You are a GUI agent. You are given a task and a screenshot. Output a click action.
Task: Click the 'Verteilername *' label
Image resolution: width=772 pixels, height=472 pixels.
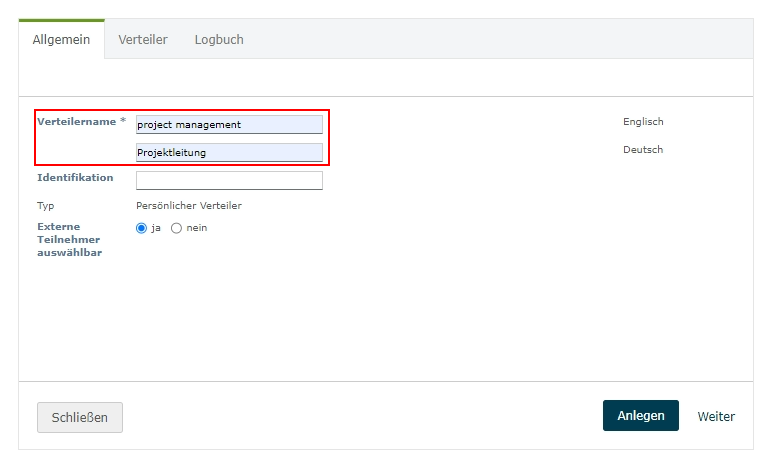(x=82, y=122)
